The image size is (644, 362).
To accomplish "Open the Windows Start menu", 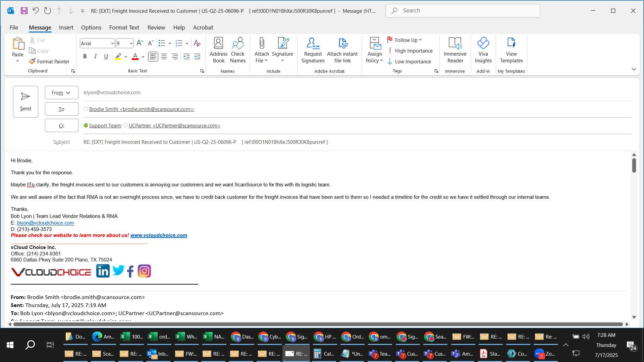I will click(10, 345).
